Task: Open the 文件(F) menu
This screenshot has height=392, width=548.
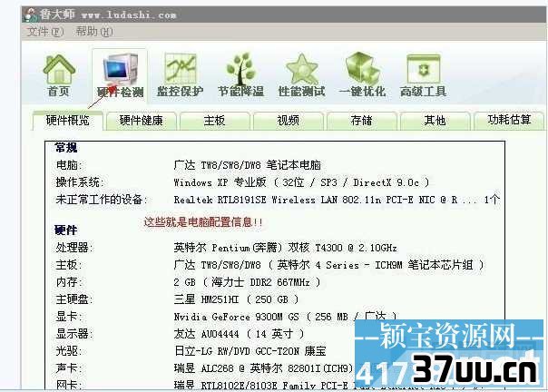Action: tap(45, 32)
